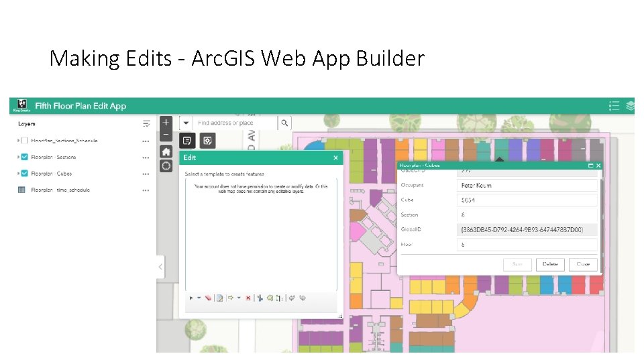Open the Legend widget in header

[614, 106]
